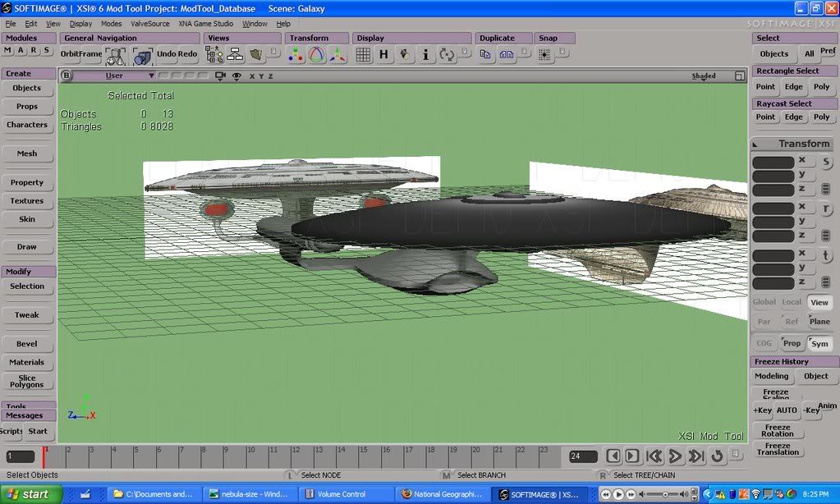The height and width of the screenshot is (504, 840).
Task: Click the viewport B letter button
Action: click(66, 76)
